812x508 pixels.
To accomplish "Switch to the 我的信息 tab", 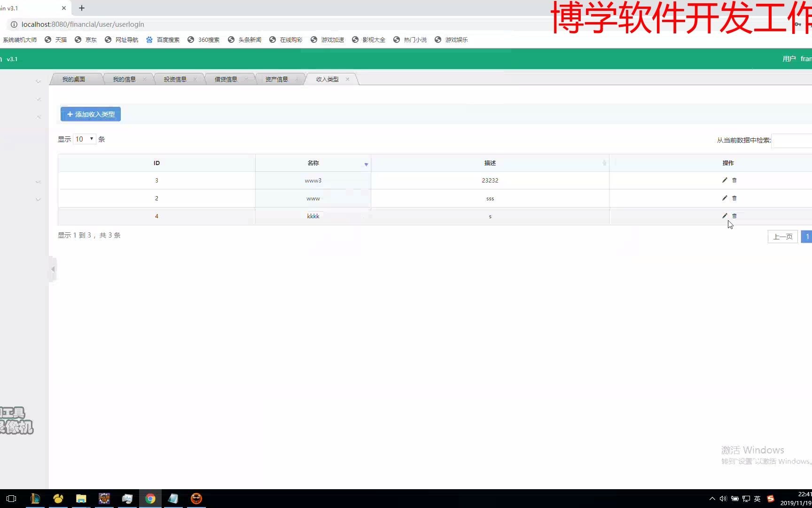I will [x=124, y=79].
